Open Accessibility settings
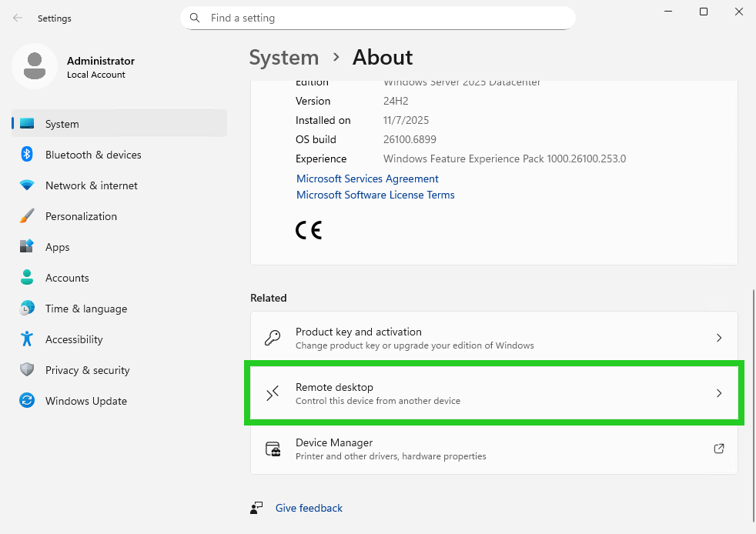The image size is (756, 534). tap(74, 339)
